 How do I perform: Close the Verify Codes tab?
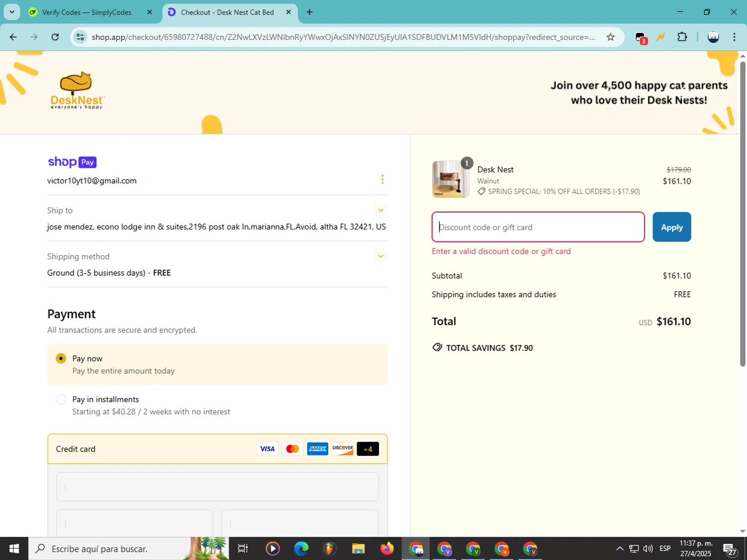click(149, 12)
